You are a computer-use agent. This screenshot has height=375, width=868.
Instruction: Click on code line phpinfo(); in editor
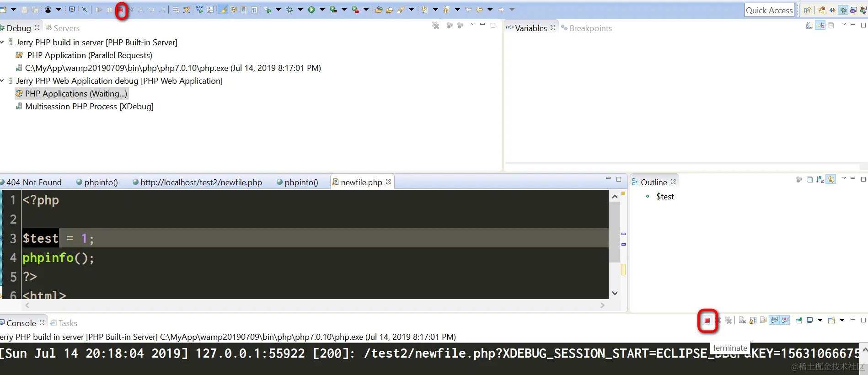coord(58,258)
